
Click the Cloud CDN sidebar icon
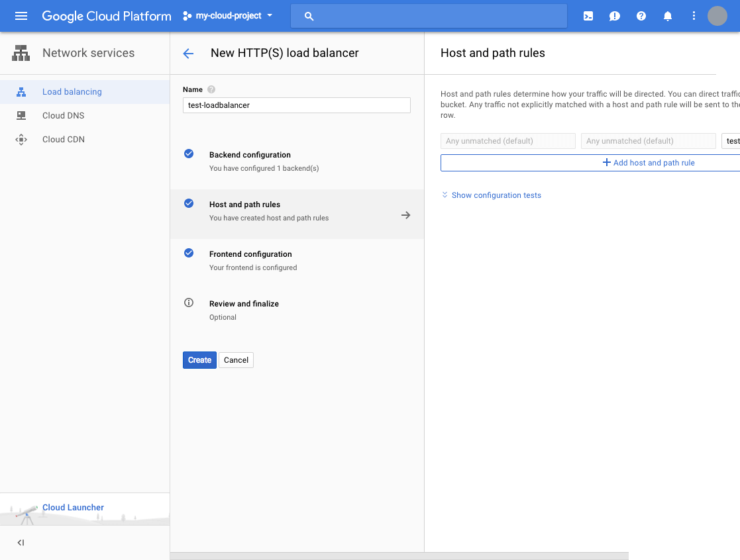click(x=21, y=140)
